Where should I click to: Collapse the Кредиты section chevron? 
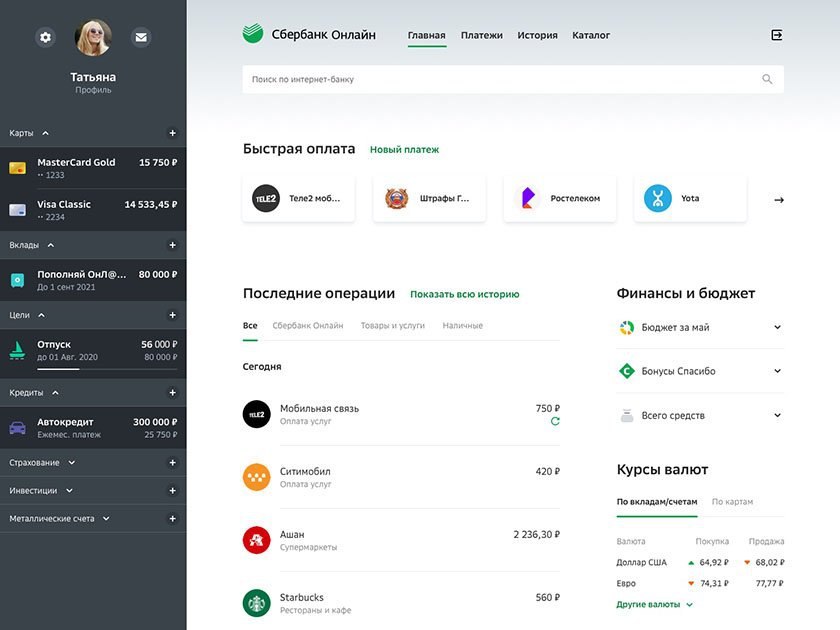(55, 393)
